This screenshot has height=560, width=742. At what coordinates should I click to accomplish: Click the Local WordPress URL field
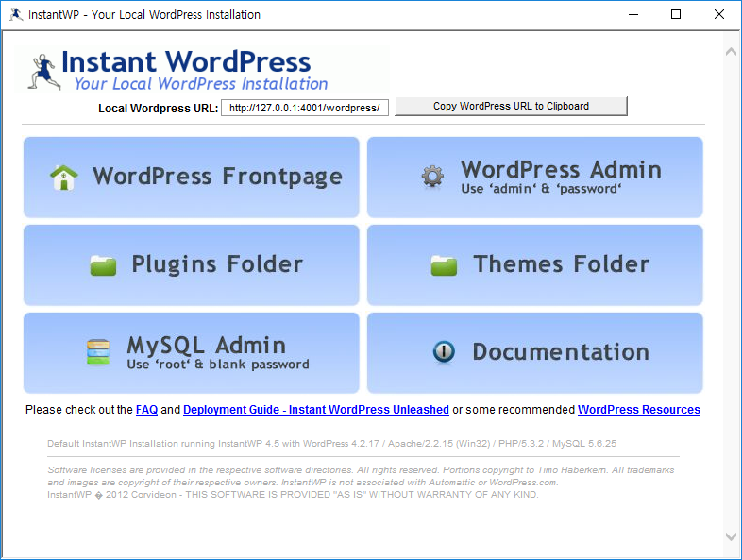pyautogui.click(x=306, y=108)
